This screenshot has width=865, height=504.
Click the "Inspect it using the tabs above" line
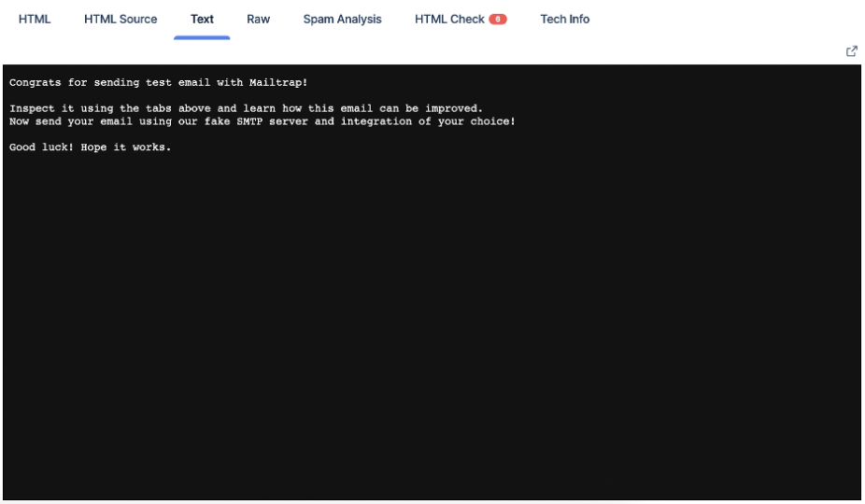(246, 108)
